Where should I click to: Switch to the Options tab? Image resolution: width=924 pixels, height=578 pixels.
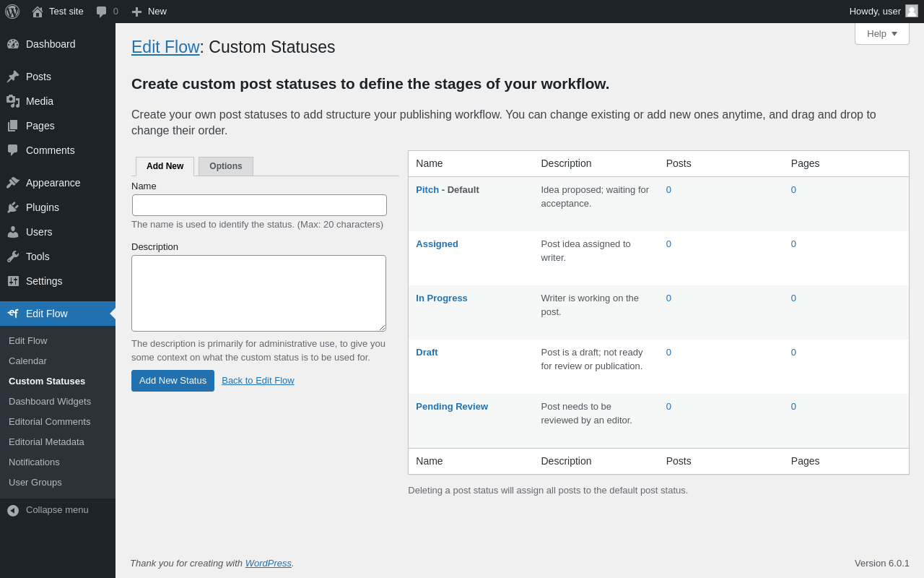pyautogui.click(x=226, y=166)
